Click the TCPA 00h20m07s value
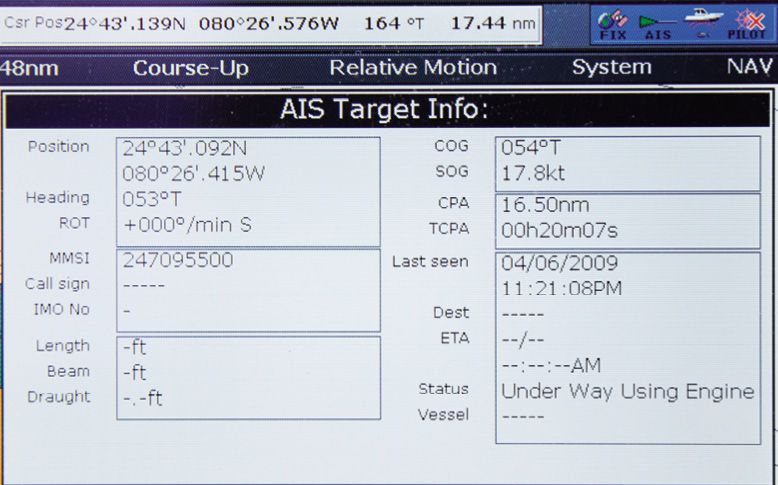This screenshot has width=778, height=485. (559, 230)
